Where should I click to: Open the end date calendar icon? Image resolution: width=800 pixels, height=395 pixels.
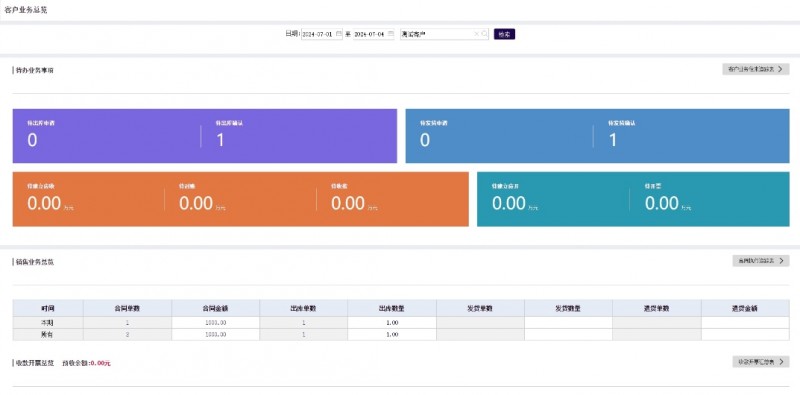pyautogui.click(x=391, y=34)
